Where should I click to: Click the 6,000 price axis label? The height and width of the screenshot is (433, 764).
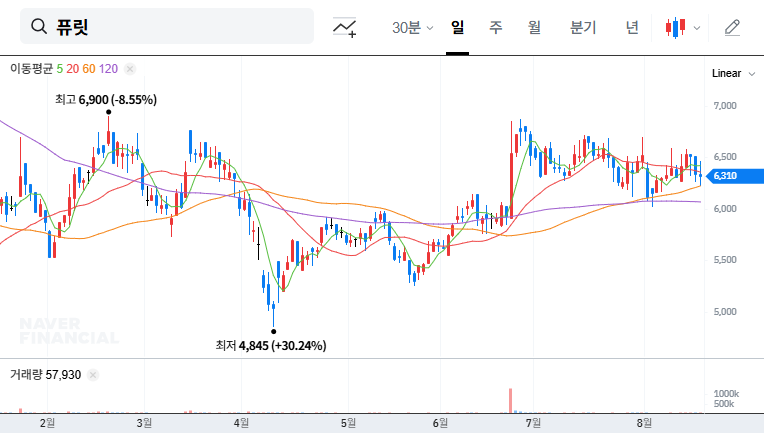click(725, 208)
